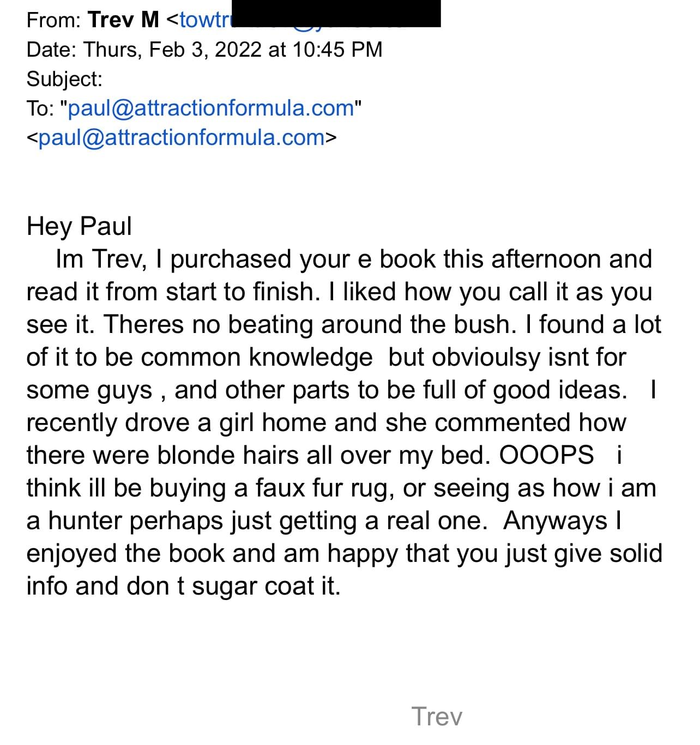The height and width of the screenshot is (745, 700).
Task: Click the phrase "common knowledge"
Action: pos(256,357)
